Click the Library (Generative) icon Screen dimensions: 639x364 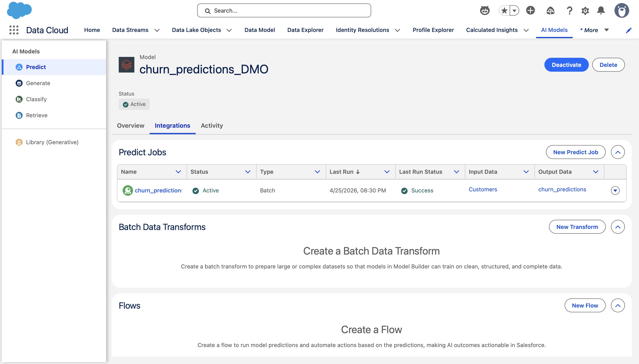(19, 142)
